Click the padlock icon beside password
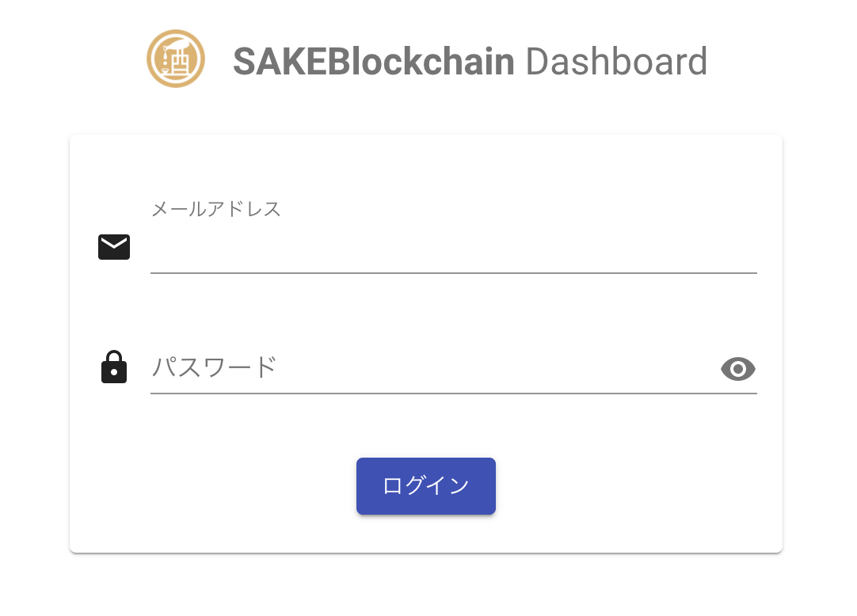This screenshot has height=616, width=857. (x=114, y=367)
